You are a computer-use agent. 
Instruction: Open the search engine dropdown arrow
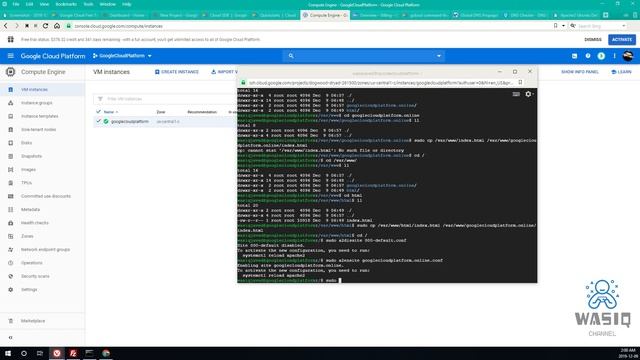[623, 26]
